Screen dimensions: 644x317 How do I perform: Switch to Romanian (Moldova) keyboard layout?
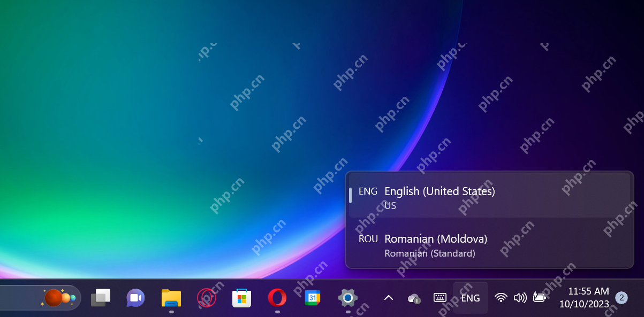(489, 245)
